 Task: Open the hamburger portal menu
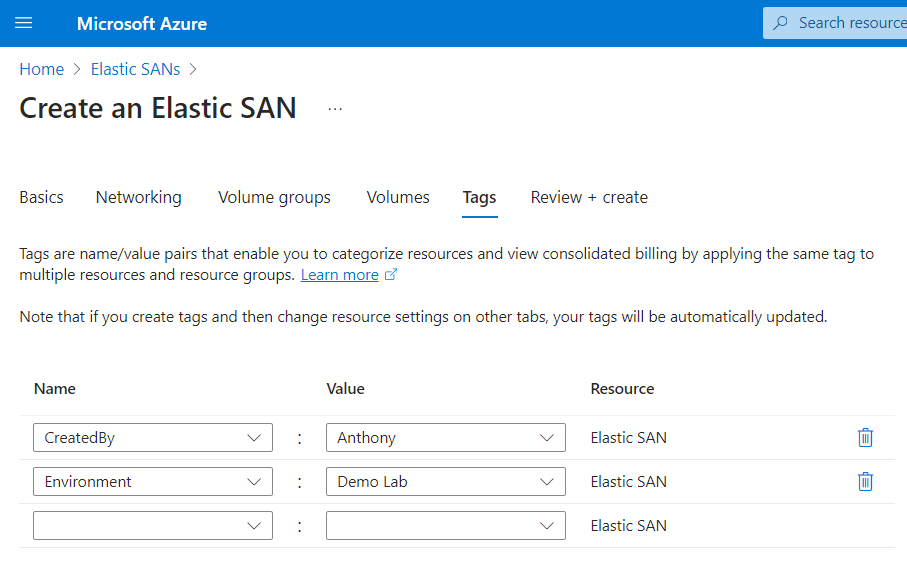24,23
